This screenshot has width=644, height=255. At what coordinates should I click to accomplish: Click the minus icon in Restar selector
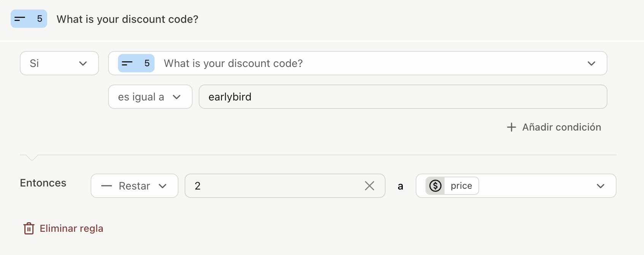pos(107,186)
